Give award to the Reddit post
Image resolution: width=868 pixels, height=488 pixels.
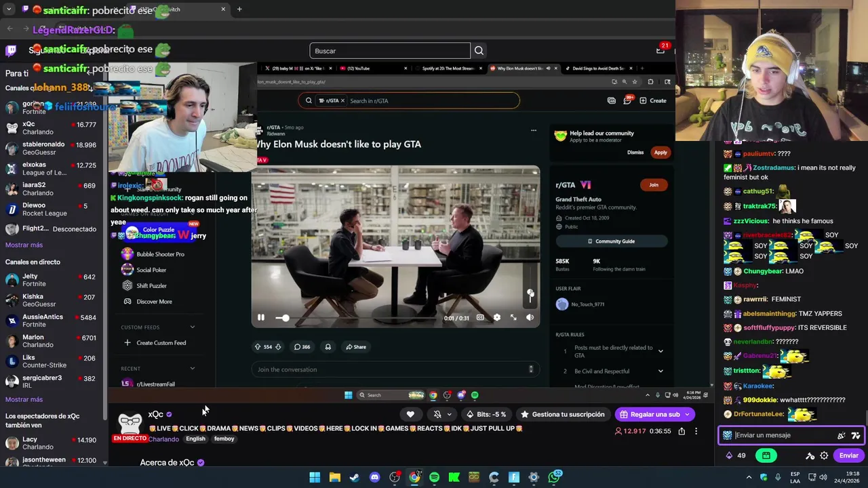[328, 347]
